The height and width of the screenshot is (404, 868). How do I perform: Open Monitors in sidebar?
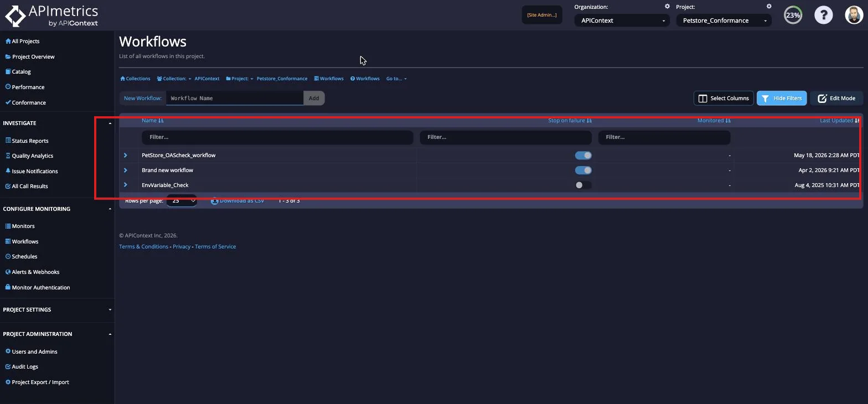[19, 226]
